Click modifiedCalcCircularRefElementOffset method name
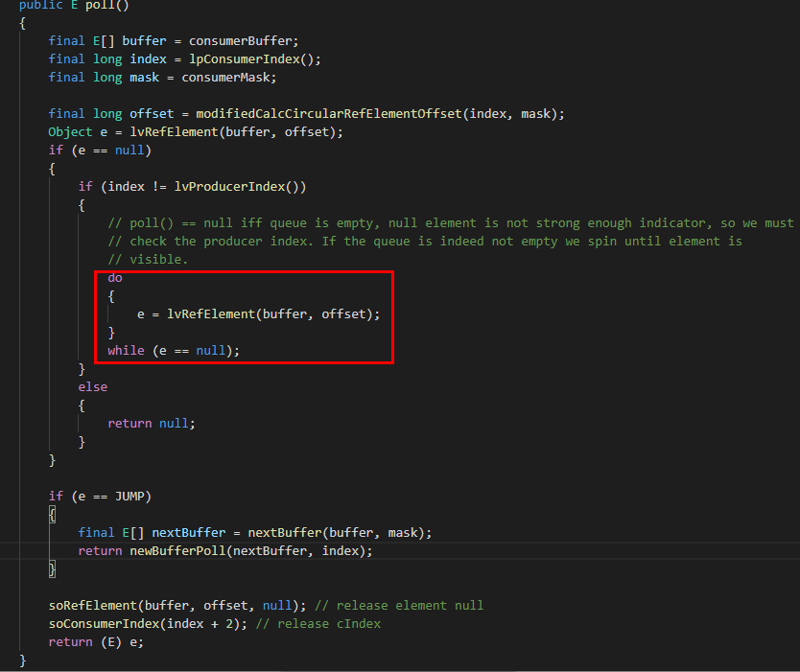This screenshot has width=800, height=672. pyautogui.click(x=329, y=114)
